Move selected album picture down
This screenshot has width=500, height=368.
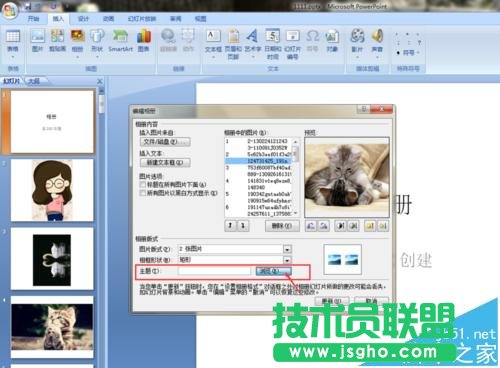pos(243,226)
